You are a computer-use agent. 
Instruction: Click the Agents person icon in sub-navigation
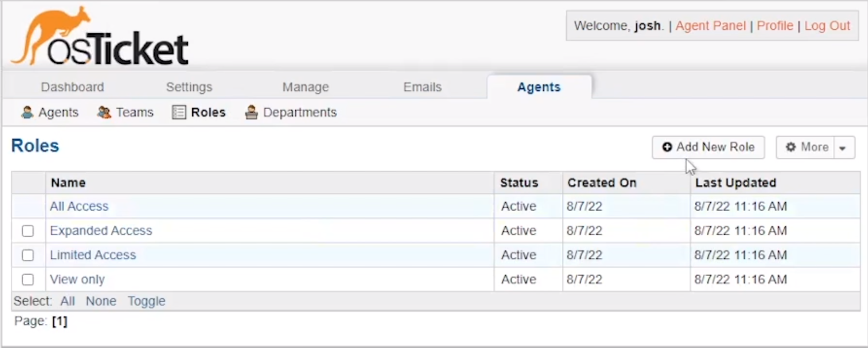pyautogui.click(x=27, y=112)
